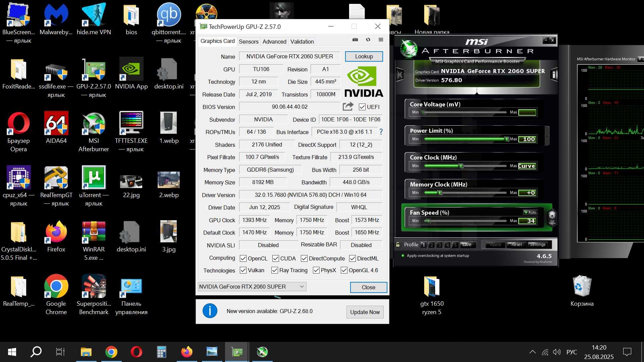Image resolution: width=644 pixels, height=362 pixels.
Task: Select Afterburner profile 1
Action: point(424,245)
